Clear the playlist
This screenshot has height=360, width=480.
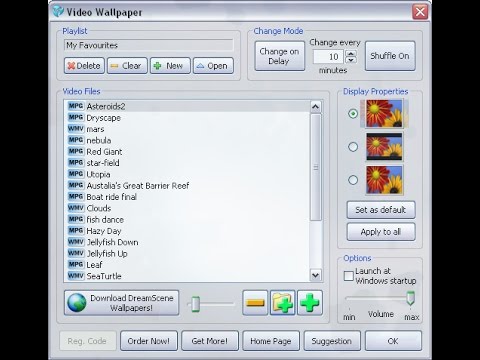[127, 66]
